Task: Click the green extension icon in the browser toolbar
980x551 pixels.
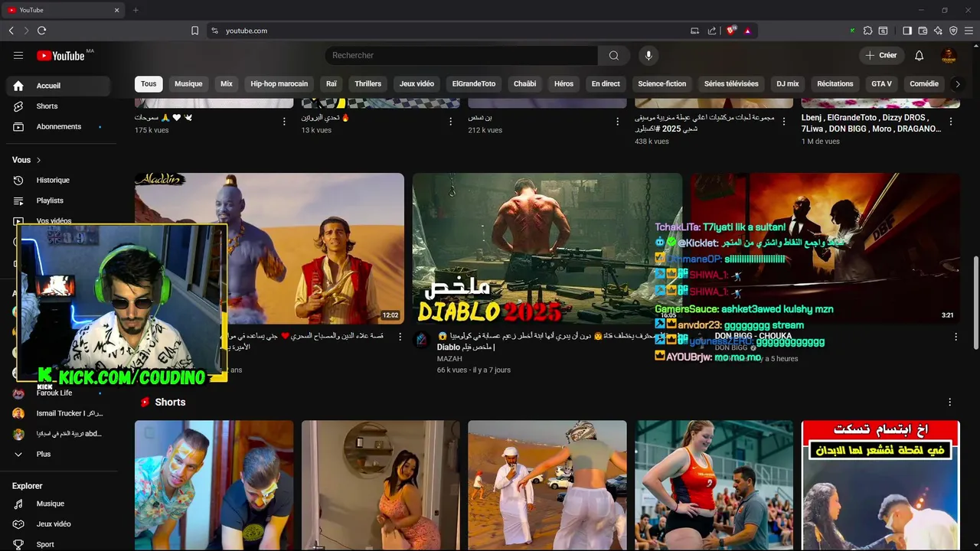Action: pos(852,31)
